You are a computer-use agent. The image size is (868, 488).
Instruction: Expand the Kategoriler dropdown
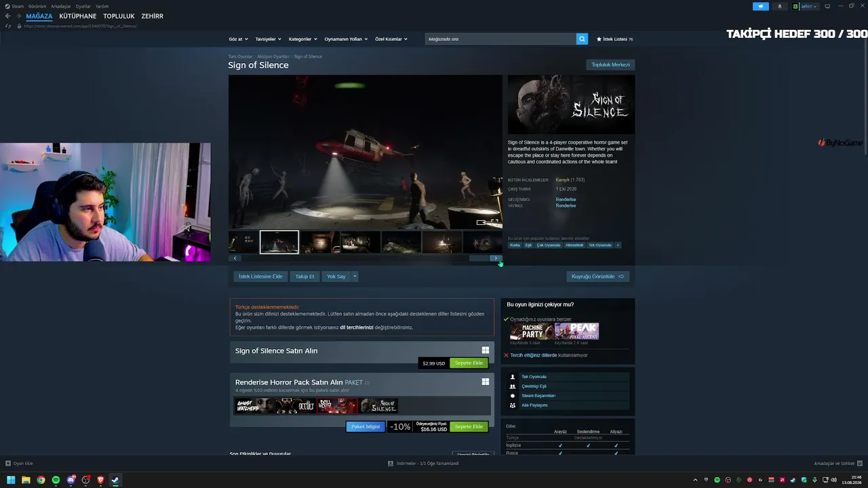tap(303, 39)
